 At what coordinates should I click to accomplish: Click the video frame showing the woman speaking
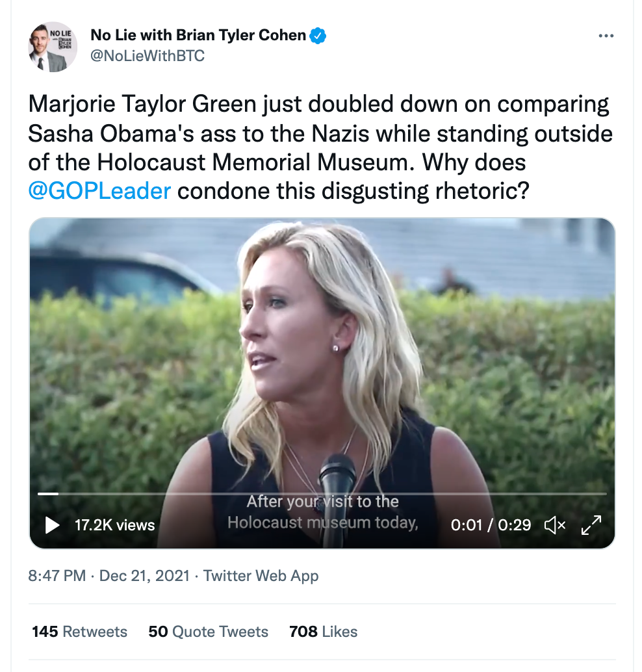(x=322, y=364)
